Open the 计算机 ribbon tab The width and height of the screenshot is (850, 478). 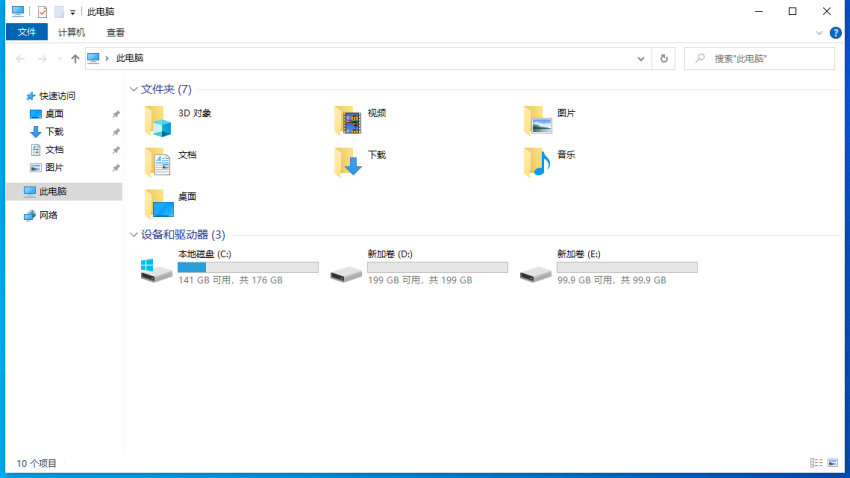(x=72, y=33)
